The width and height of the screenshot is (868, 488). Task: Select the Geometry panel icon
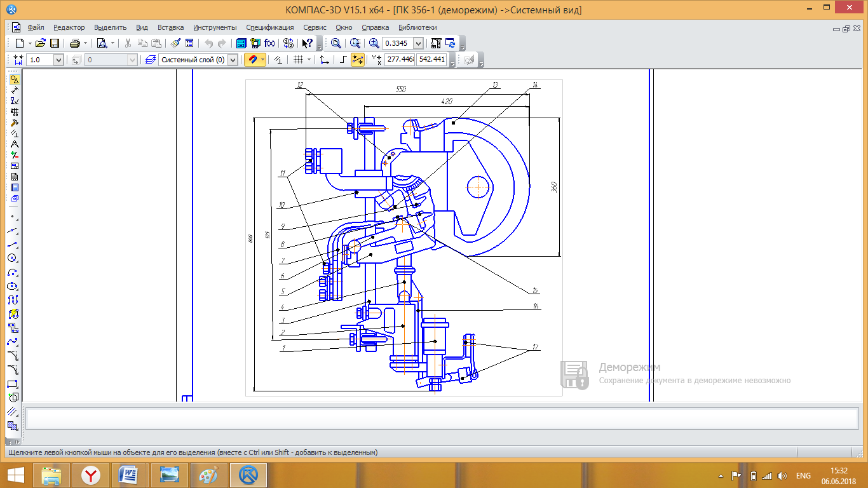14,79
